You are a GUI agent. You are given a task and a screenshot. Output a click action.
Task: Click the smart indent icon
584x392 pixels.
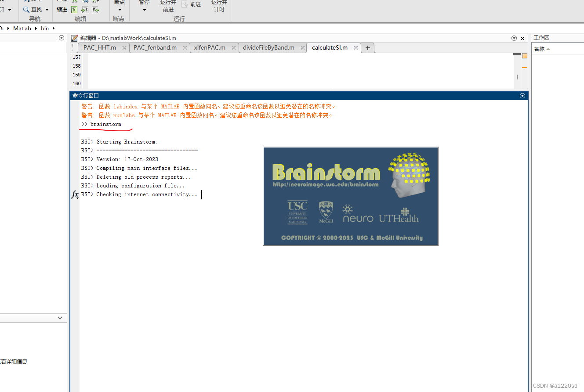click(x=74, y=10)
